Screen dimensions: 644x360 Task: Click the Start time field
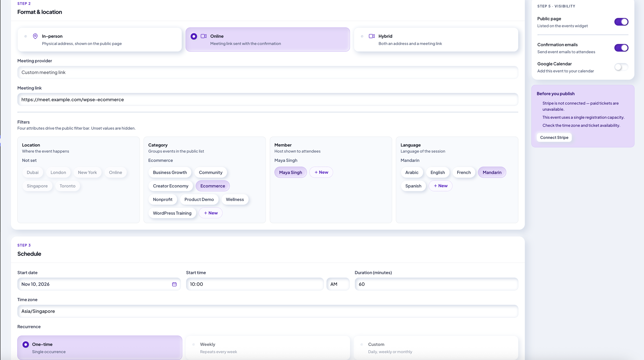pos(255,284)
